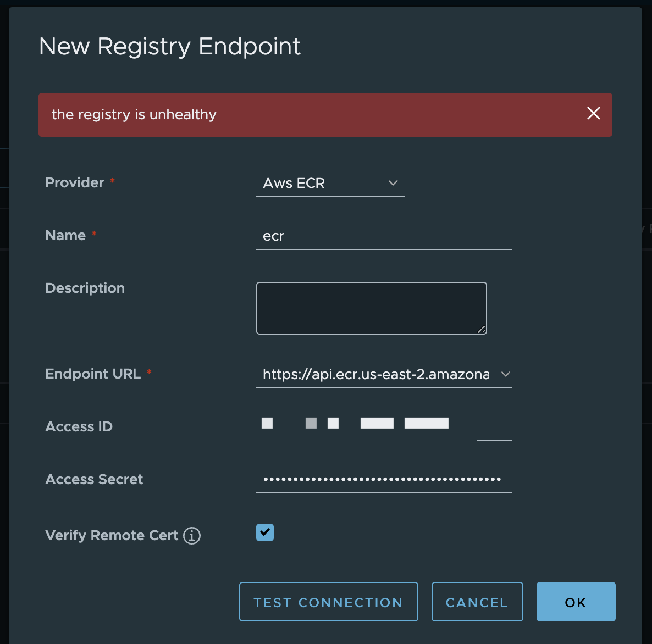Click the red asterisk next to Provider

click(112, 182)
